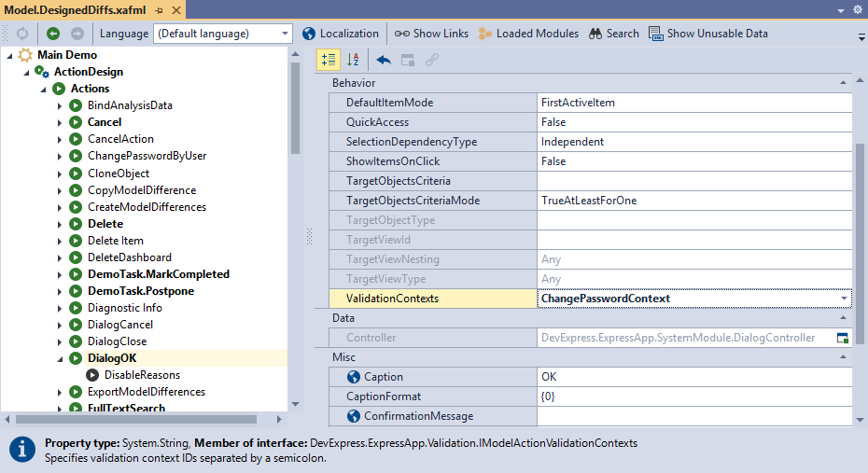Toggle Show Links in toolbar
Screen dimensions: 868x473
[x=431, y=34]
